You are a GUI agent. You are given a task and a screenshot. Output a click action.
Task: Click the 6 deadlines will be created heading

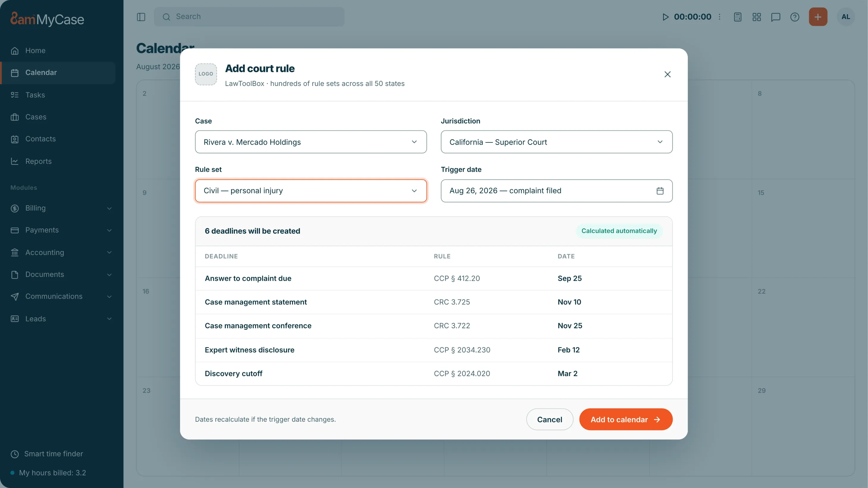[x=252, y=231]
